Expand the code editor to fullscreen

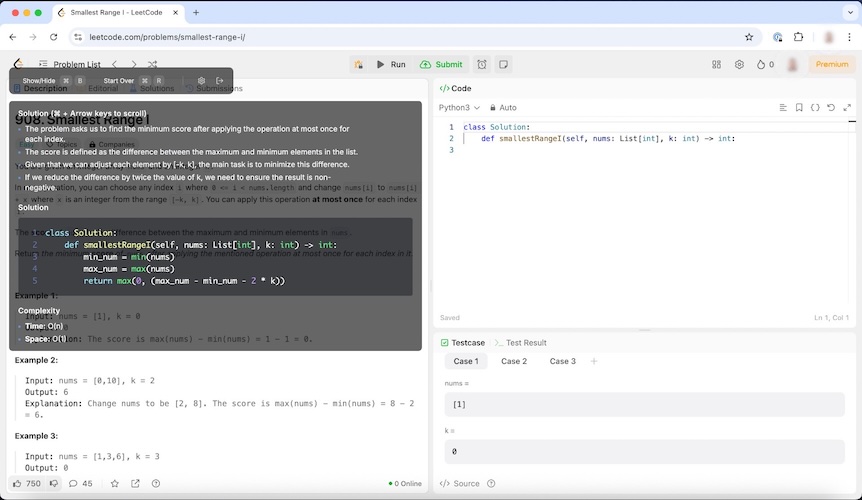(x=847, y=107)
